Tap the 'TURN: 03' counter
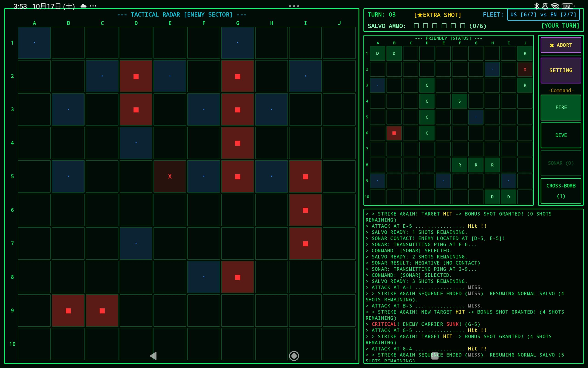 [x=382, y=14]
